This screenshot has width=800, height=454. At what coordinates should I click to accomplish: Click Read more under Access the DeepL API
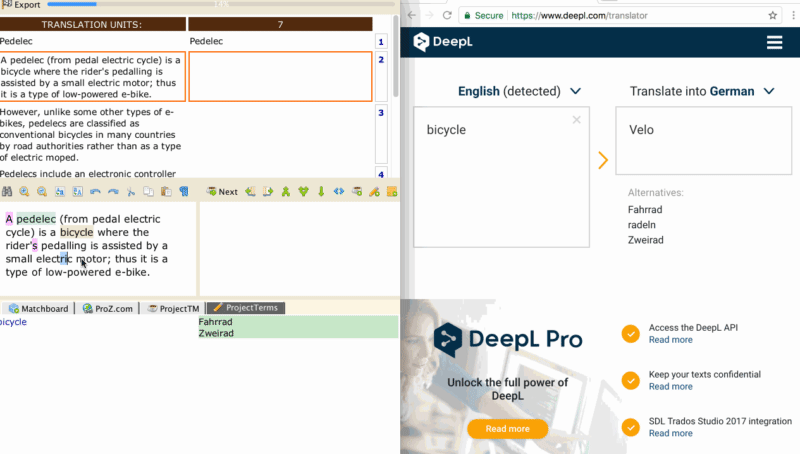(x=670, y=340)
